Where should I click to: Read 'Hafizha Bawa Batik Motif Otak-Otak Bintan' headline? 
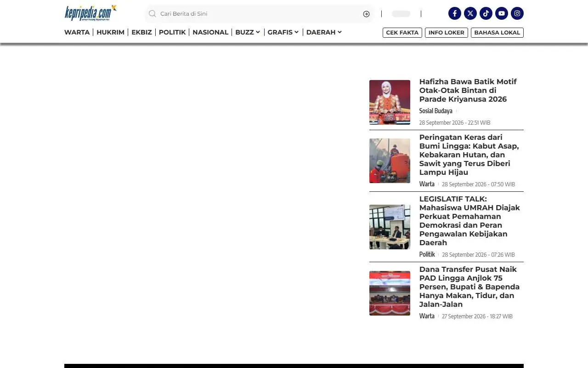[x=468, y=90]
